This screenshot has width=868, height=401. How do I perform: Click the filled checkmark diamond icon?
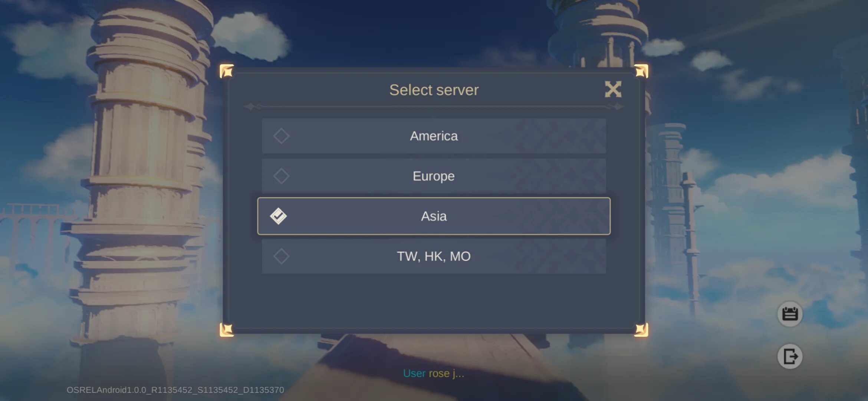pos(279,216)
